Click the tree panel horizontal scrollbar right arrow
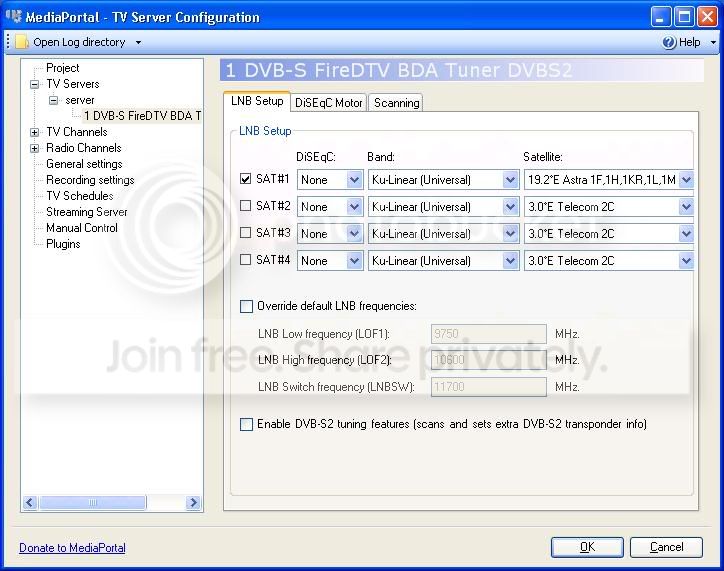Screen dimensions: 724x571 193,502
